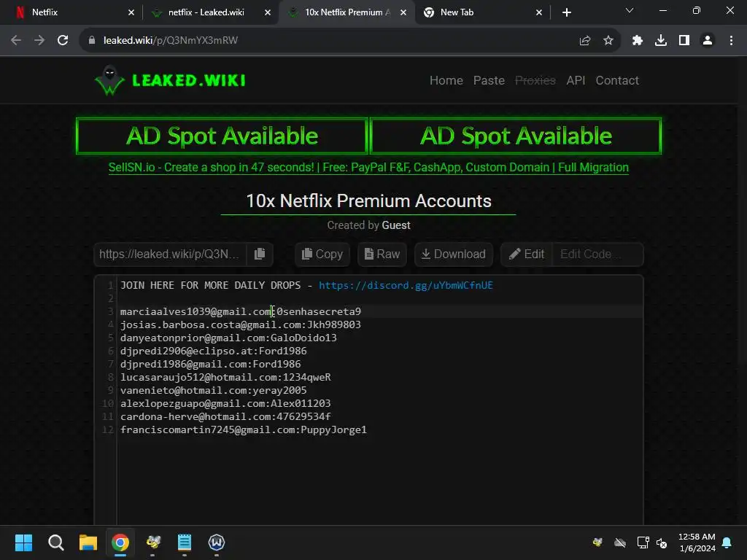Image resolution: width=747 pixels, height=560 pixels.
Task: Click the muted volume tray icon
Action: [662, 542]
